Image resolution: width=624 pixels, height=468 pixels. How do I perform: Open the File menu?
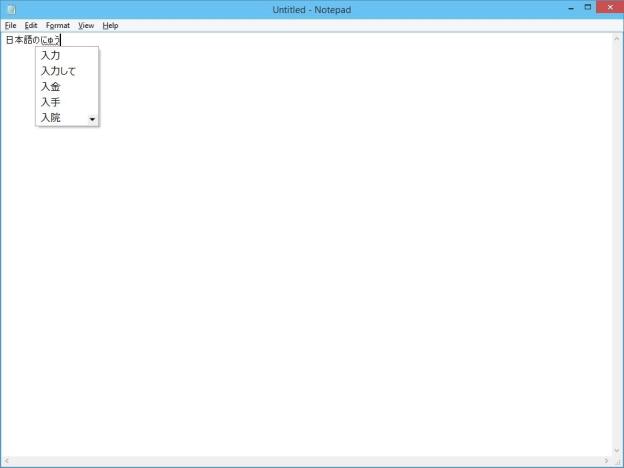(10, 25)
